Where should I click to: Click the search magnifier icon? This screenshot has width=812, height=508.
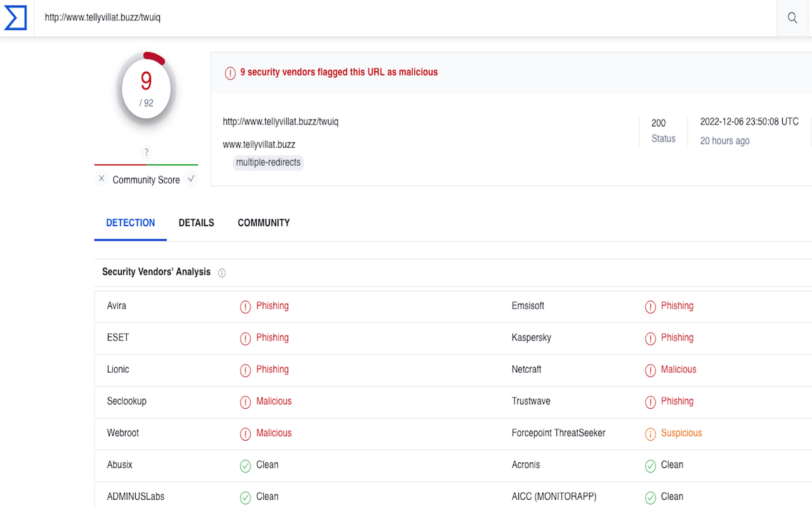(792, 18)
